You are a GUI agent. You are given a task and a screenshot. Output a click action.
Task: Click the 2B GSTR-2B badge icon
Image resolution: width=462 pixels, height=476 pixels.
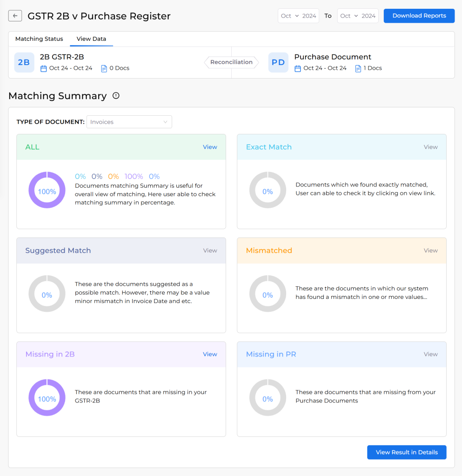pyautogui.click(x=24, y=62)
